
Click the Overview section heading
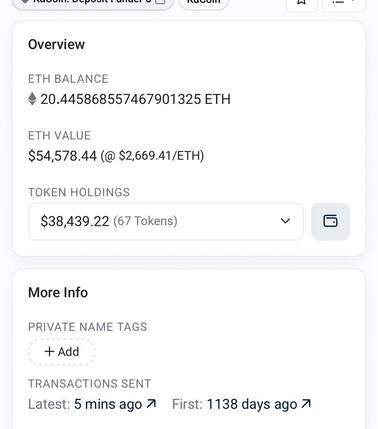(56, 44)
